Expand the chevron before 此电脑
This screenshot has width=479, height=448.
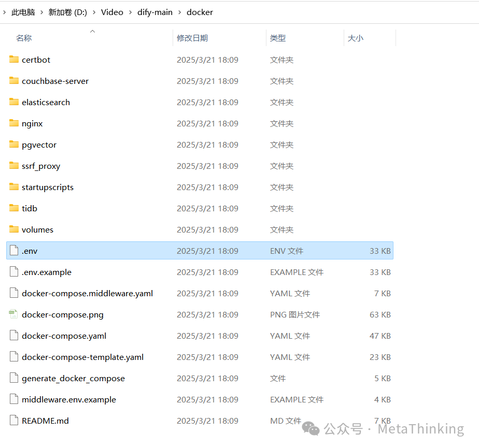point(4,12)
